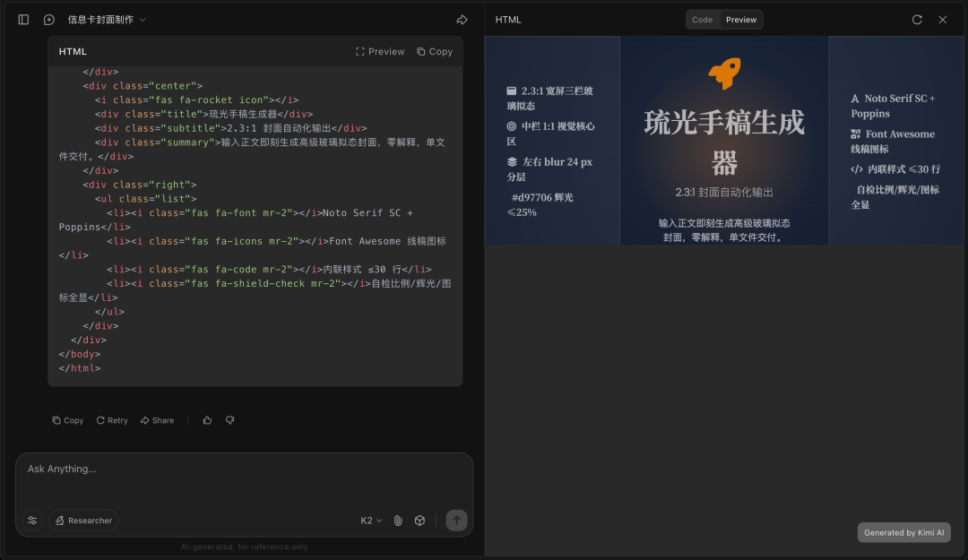Give a thumbs down to the response
This screenshot has width=968, height=560.
[229, 419]
